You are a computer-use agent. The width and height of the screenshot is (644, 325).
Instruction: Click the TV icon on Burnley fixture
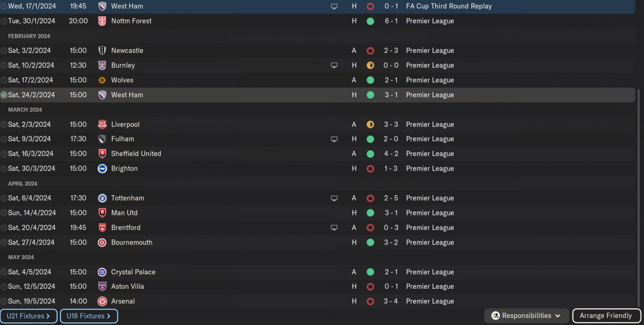(334, 65)
